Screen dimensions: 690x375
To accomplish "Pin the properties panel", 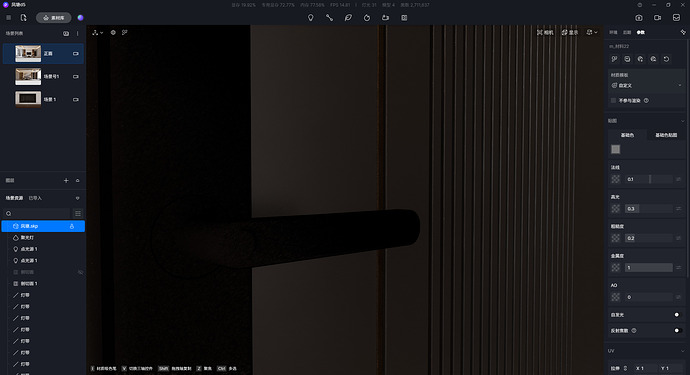I will [683, 33].
